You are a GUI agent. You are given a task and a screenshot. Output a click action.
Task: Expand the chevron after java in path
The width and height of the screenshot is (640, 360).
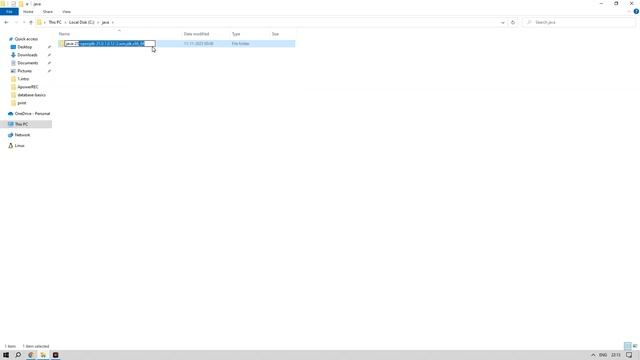113,22
